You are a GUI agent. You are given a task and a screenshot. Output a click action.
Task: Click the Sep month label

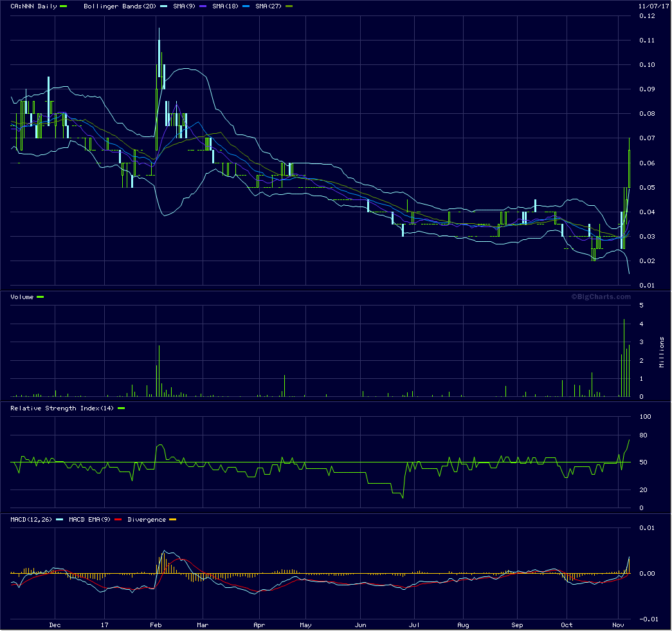[517, 625]
